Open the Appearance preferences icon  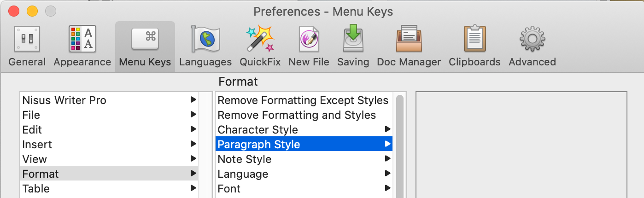[x=82, y=39]
